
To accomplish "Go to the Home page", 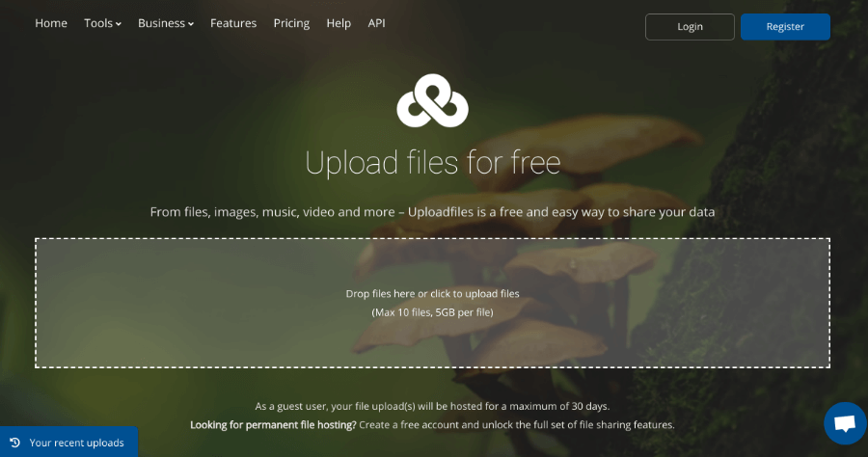I will pos(51,23).
